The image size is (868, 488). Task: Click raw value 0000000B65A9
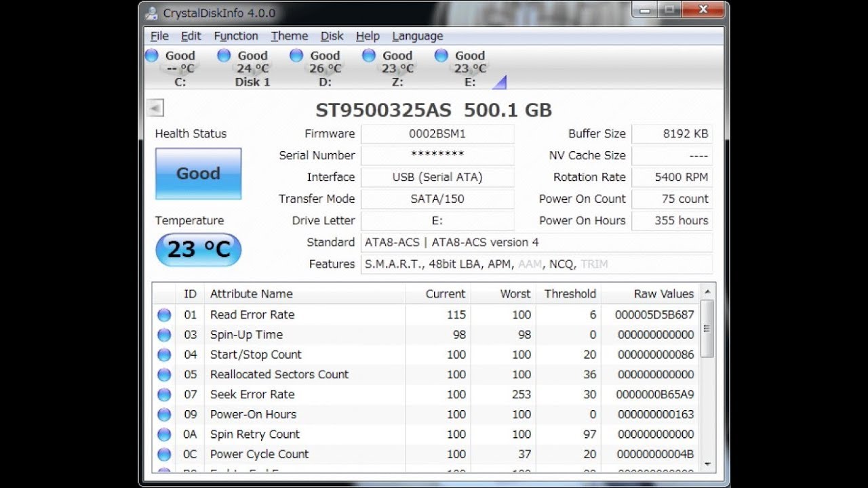pyautogui.click(x=655, y=394)
